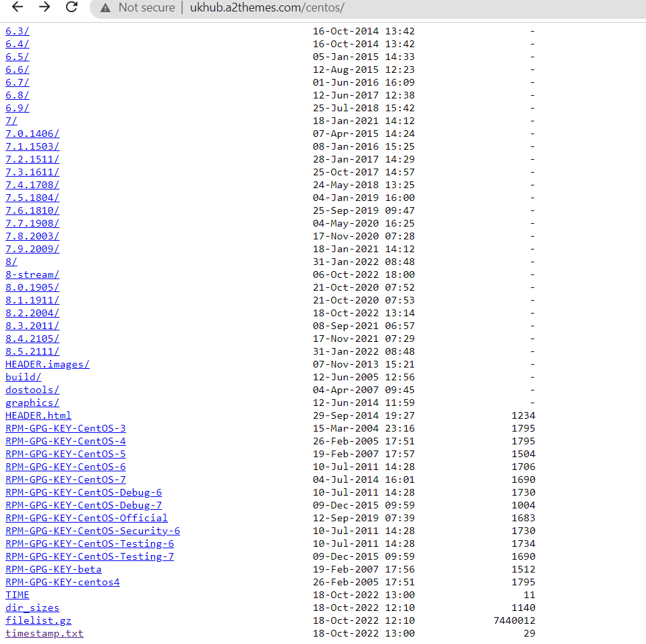Open the 8-stream/ directory
Viewport: 646px width, 644px height.
[32, 275]
